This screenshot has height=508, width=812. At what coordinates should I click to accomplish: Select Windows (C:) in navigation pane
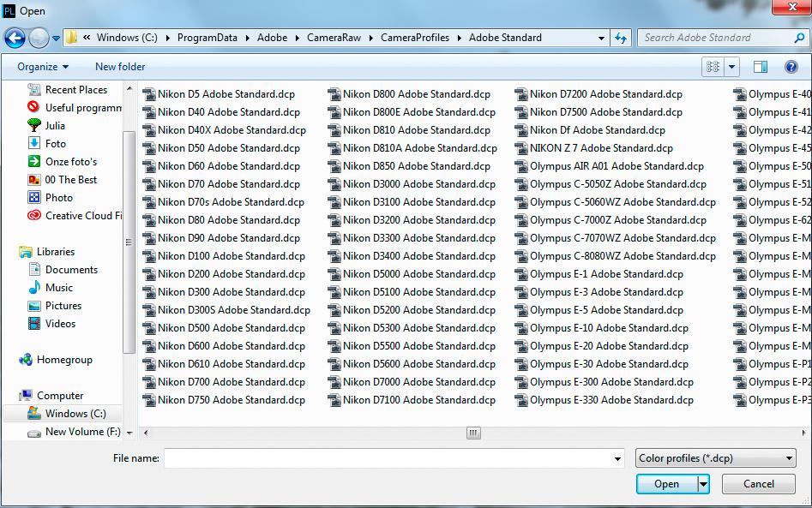(x=67, y=414)
